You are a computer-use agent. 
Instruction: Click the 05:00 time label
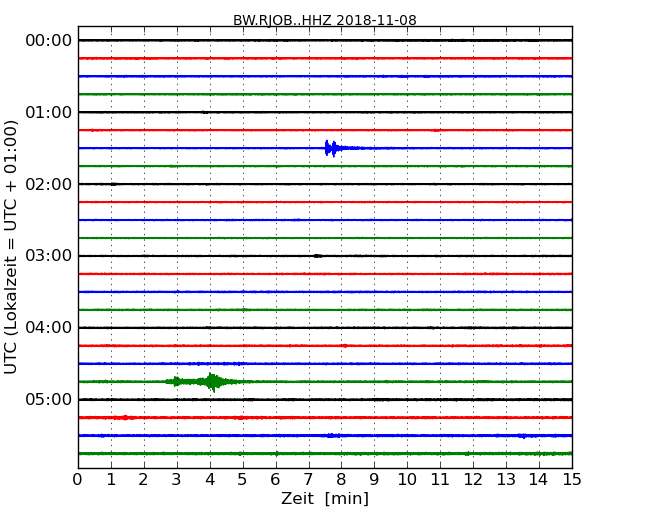pos(49,399)
